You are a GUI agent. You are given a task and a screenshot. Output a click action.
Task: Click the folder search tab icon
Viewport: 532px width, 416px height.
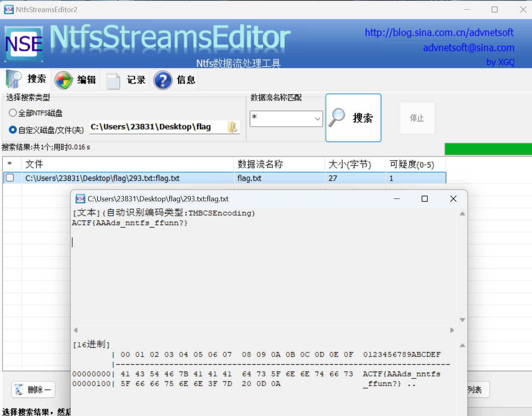point(13,79)
